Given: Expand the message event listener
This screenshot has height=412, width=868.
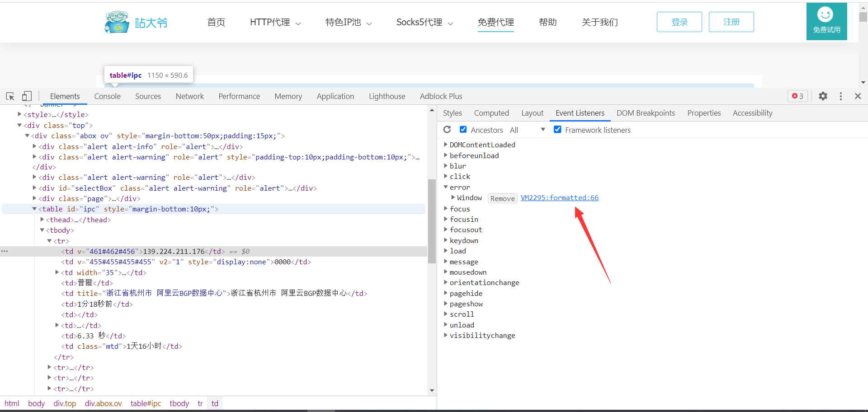Looking at the screenshot, I should pyautogui.click(x=446, y=262).
